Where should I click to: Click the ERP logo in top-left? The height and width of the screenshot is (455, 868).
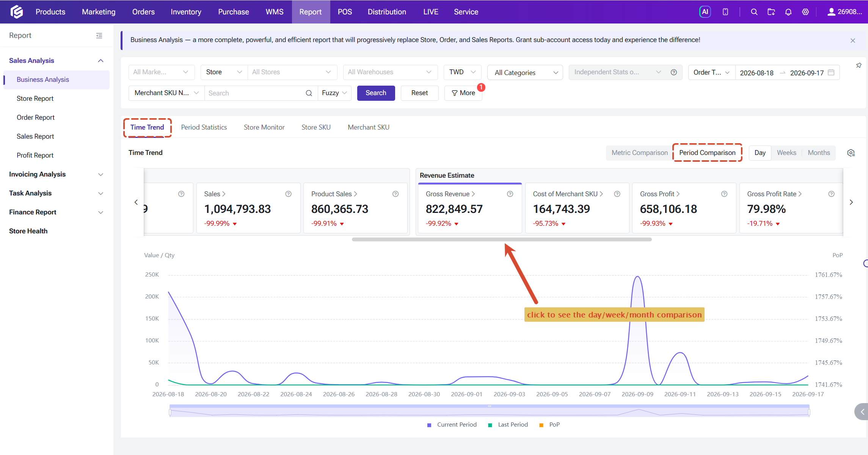[17, 12]
